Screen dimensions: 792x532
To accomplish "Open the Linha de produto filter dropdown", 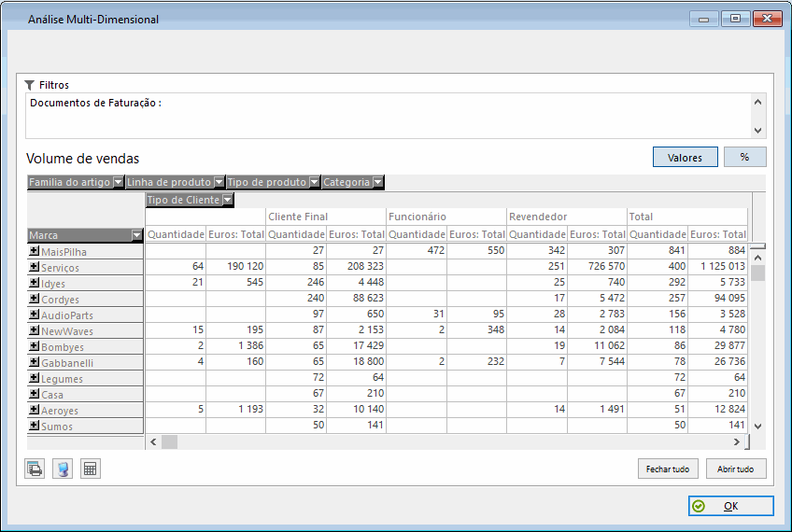I will (219, 182).
